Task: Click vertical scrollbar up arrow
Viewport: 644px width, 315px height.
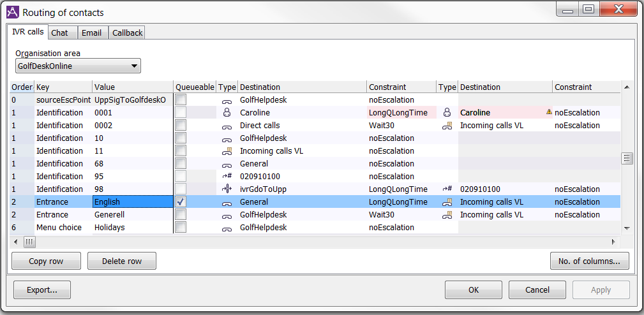Action: click(x=627, y=87)
